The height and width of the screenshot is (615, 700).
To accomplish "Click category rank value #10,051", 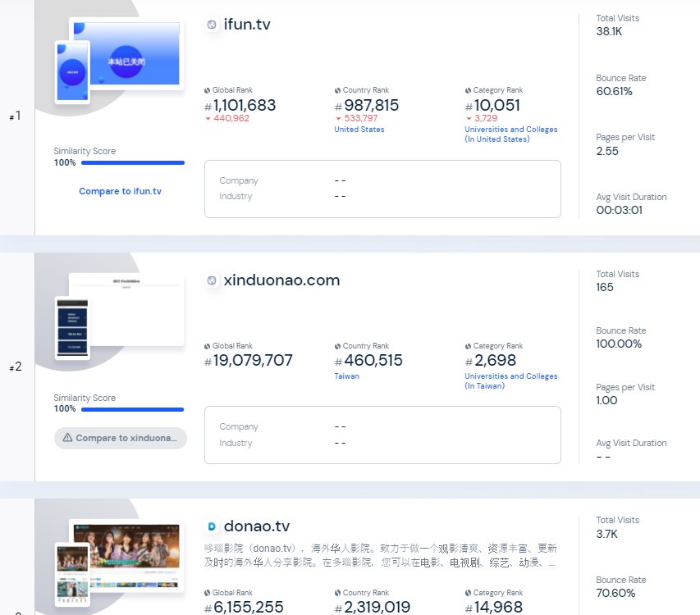I will pos(492,106).
